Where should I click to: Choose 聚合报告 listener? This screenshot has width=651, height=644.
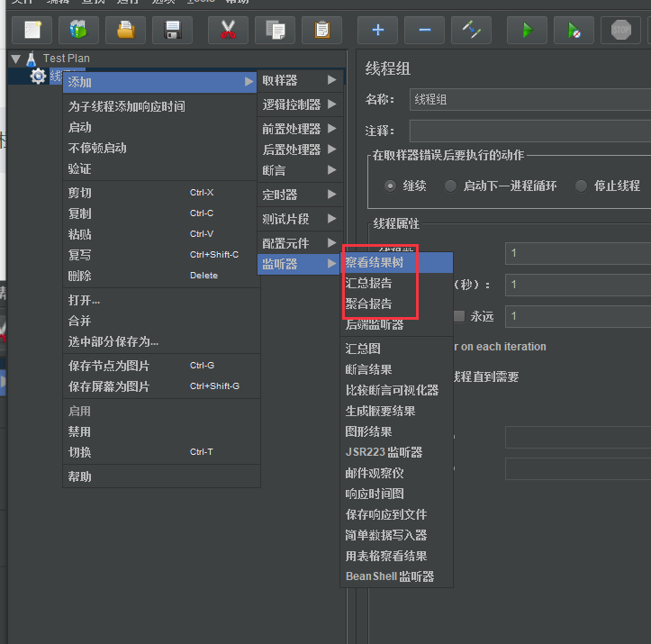pos(396,304)
